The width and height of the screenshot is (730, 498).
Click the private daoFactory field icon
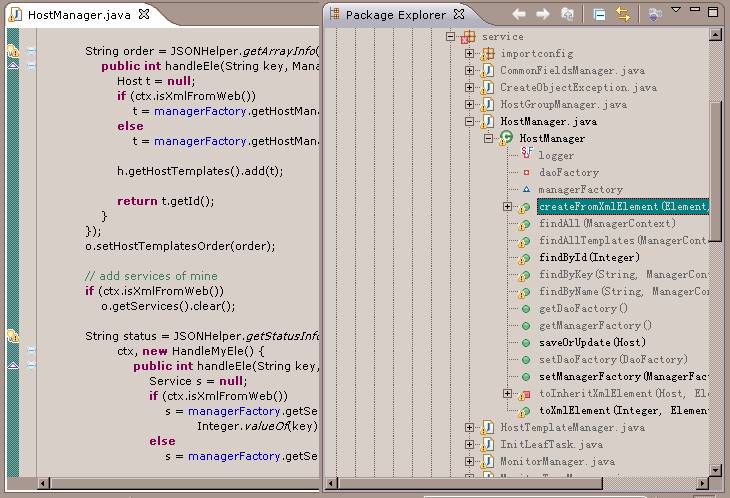point(526,173)
